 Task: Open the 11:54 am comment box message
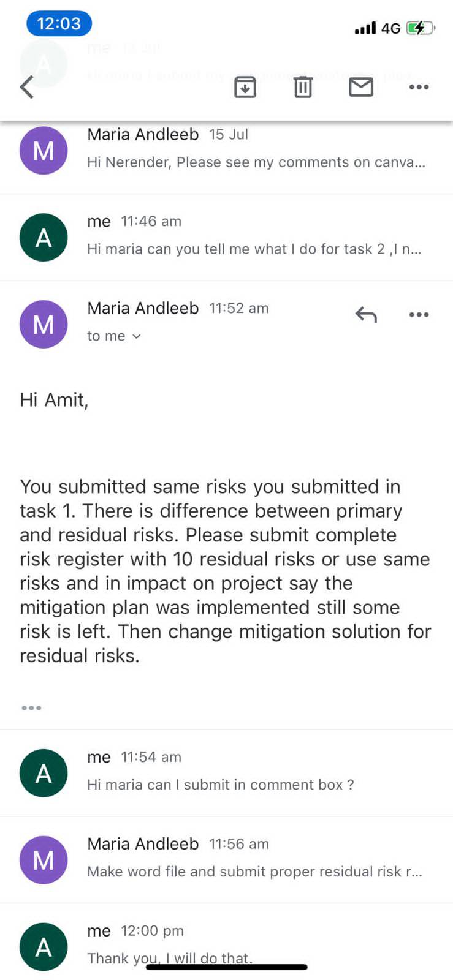pyautogui.click(x=226, y=773)
